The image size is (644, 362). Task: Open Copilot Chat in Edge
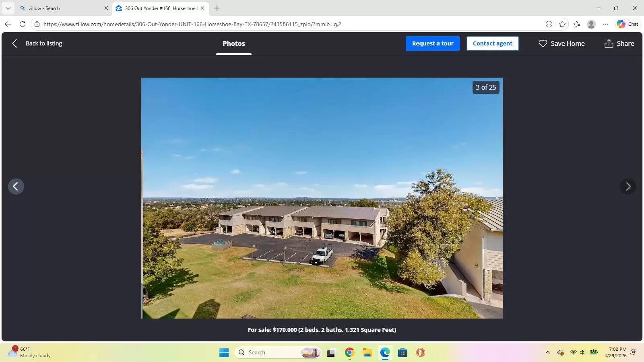627,24
